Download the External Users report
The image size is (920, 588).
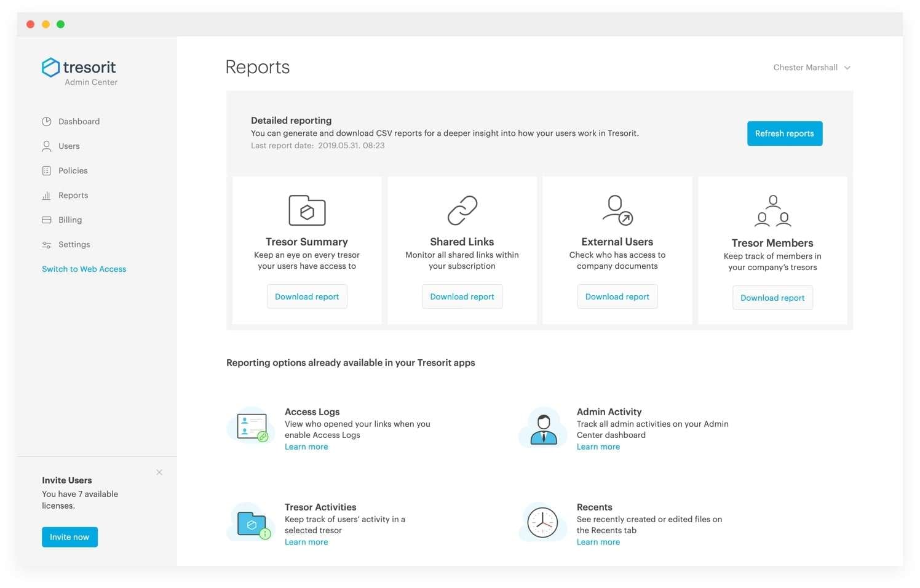point(617,296)
